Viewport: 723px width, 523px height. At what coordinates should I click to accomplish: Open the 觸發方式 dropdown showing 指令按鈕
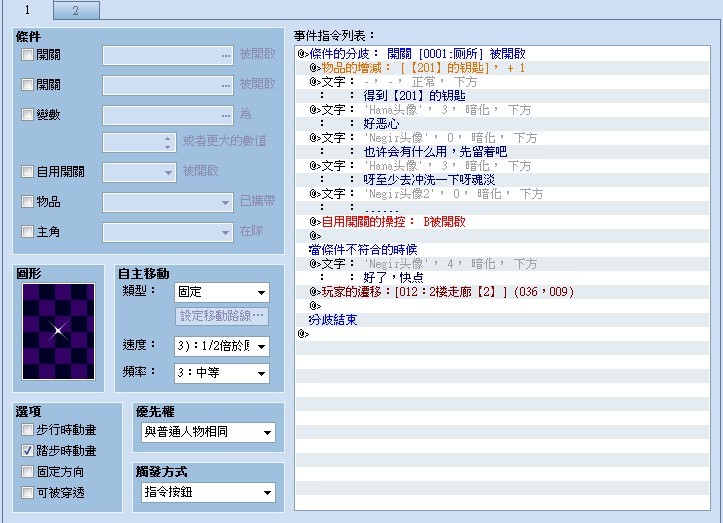point(208,492)
